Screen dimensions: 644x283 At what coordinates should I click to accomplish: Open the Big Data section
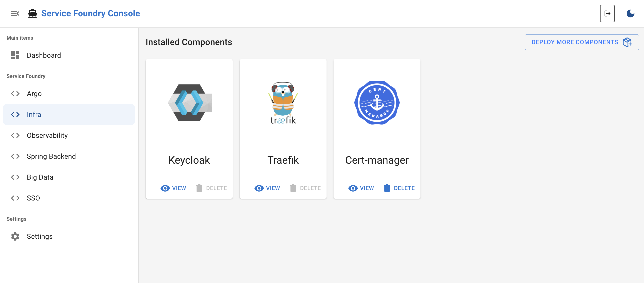[69, 177]
